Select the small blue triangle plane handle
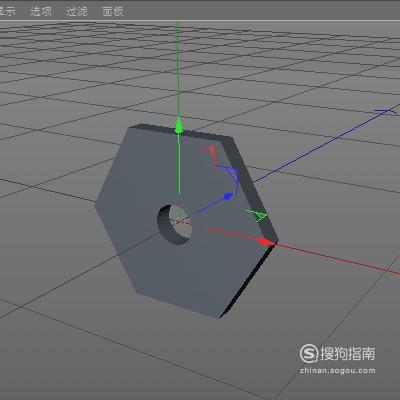The height and width of the screenshot is (400, 400). click(x=232, y=173)
